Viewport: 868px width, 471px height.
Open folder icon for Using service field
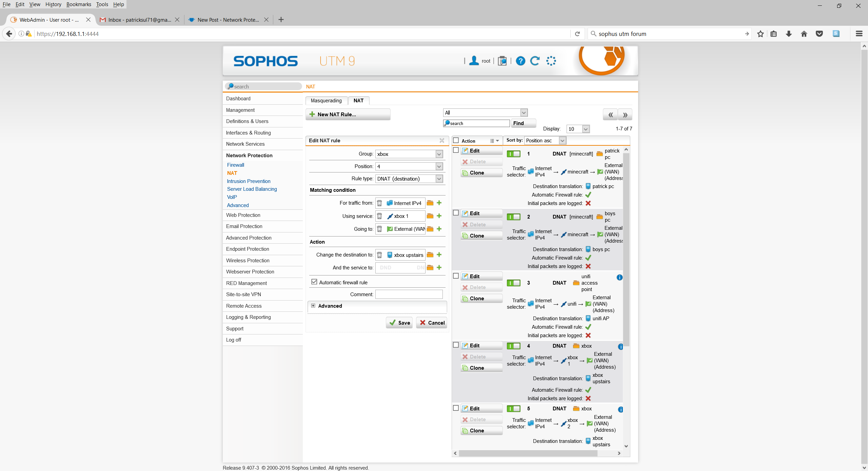click(x=430, y=216)
